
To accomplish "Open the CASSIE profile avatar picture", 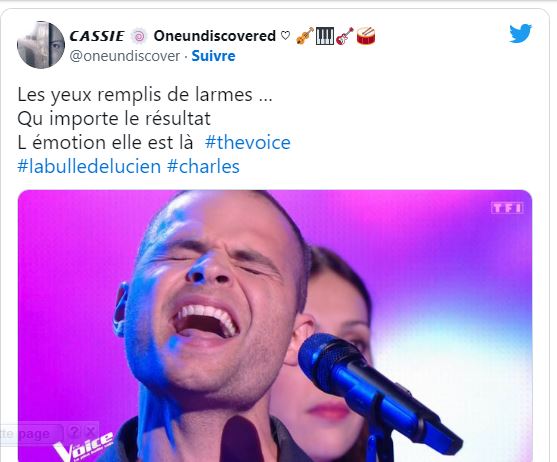I will [41, 45].
